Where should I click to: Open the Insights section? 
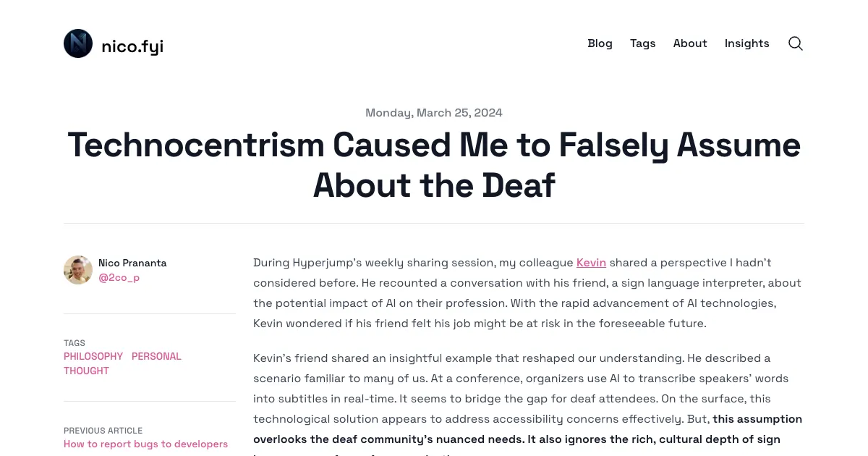tap(746, 43)
